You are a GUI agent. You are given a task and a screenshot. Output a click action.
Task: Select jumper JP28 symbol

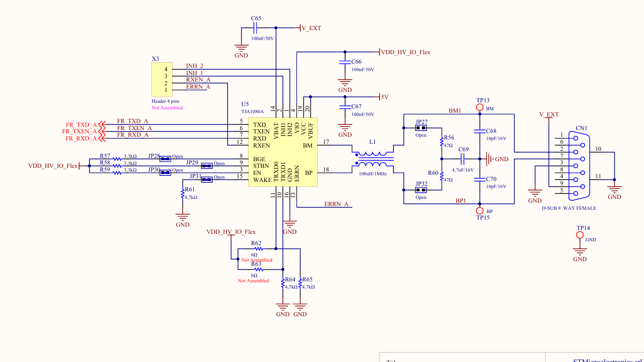(x=165, y=159)
